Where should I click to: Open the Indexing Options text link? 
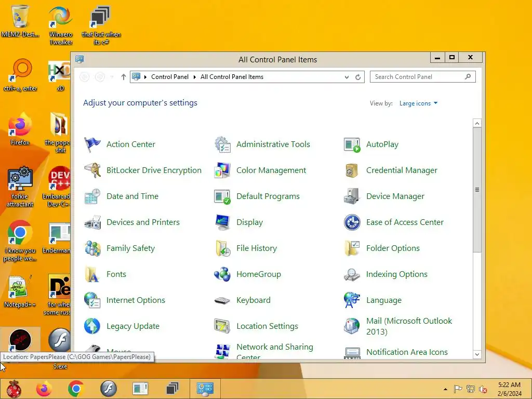[397, 274]
